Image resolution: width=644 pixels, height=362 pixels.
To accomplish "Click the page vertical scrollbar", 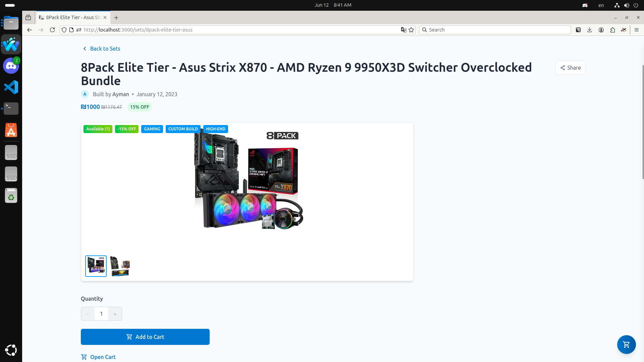I will click(x=643, y=122).
